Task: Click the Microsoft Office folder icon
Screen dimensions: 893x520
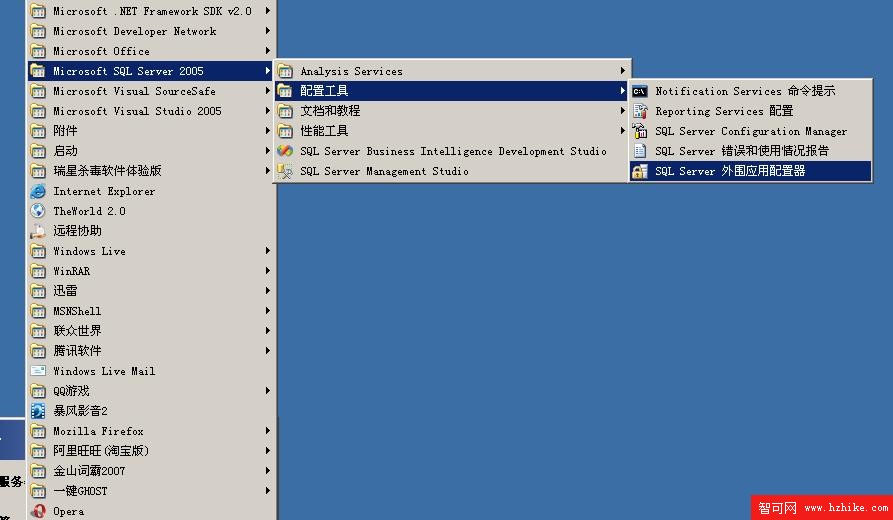Action: coord(38,51)
